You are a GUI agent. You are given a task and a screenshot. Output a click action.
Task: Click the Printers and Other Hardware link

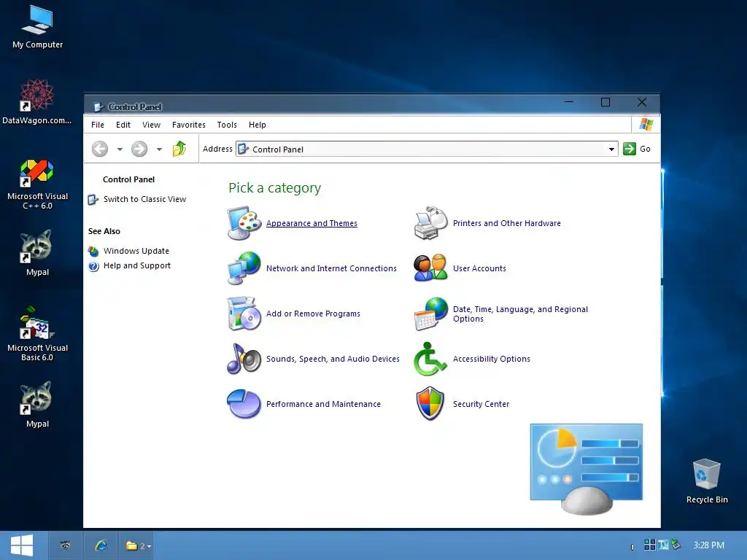506,223
